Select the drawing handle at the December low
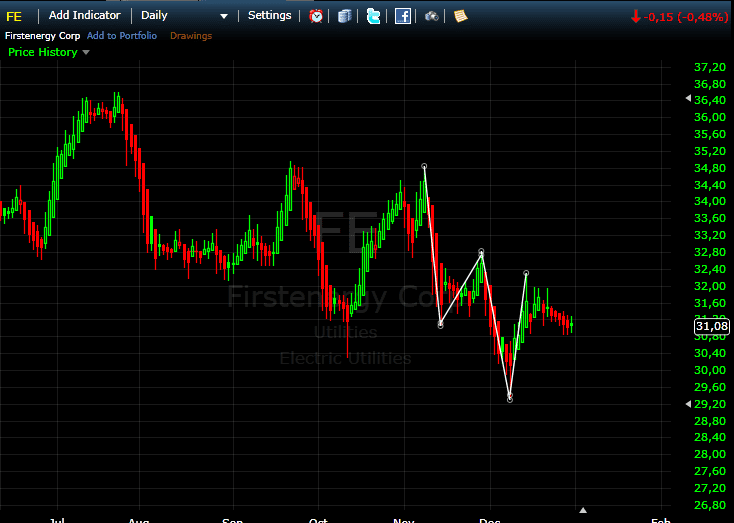 510,399
